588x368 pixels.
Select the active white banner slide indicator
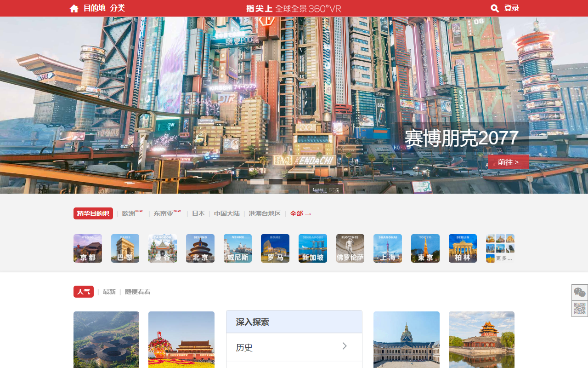257,182
